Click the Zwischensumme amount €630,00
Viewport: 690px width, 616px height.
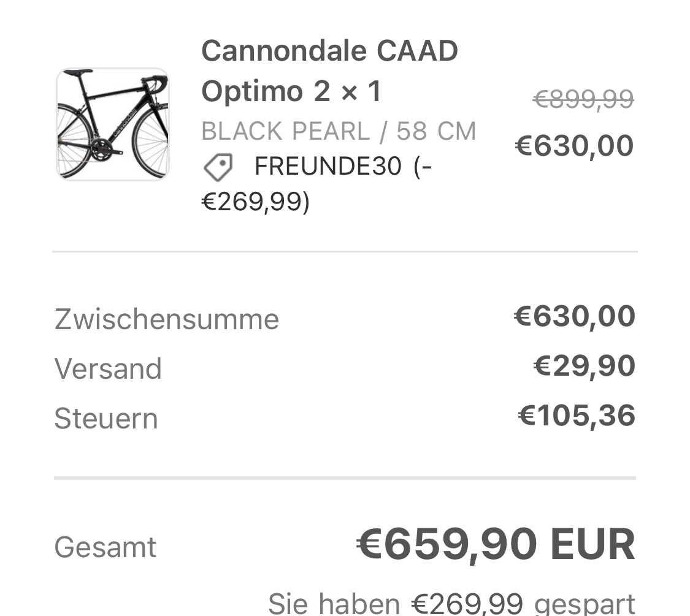click(574, 316)
